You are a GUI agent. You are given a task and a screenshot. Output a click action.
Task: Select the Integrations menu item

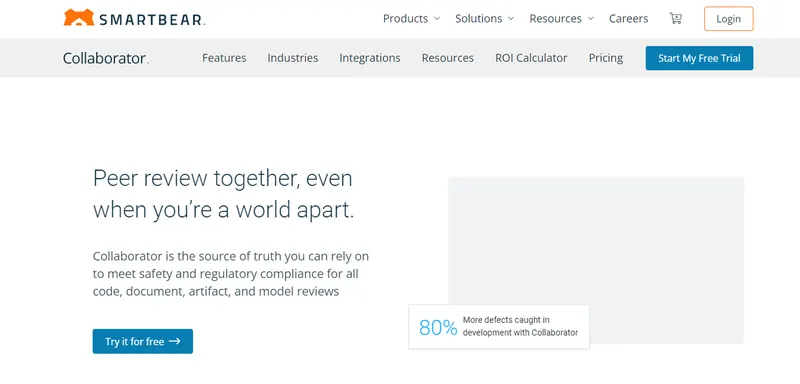click(370, 58)
